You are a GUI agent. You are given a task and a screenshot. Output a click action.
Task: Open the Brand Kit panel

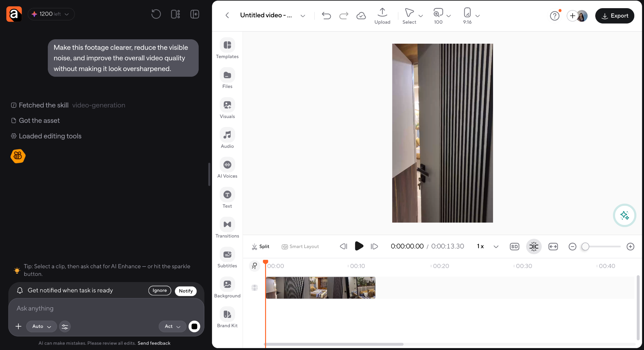227,318
